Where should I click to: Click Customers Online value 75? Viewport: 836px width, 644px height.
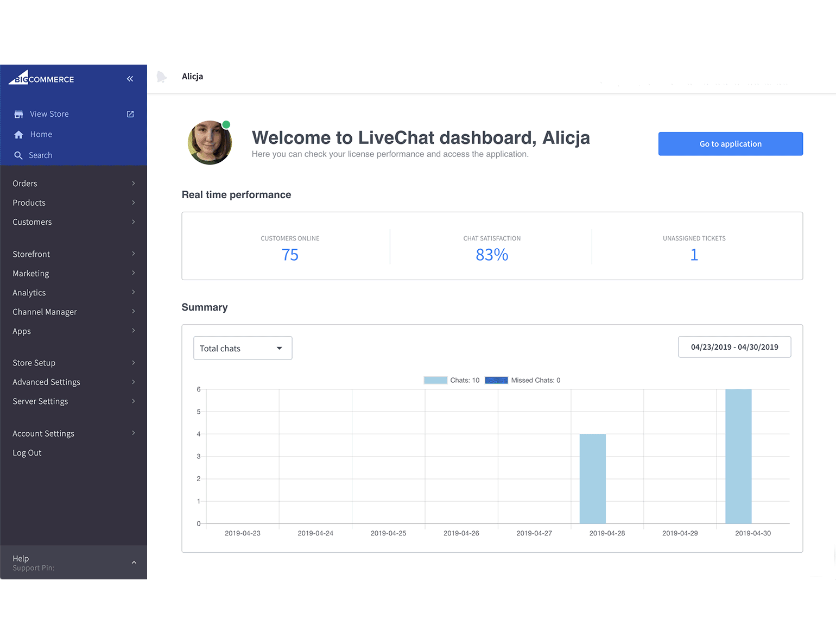(x=290, y=255)
